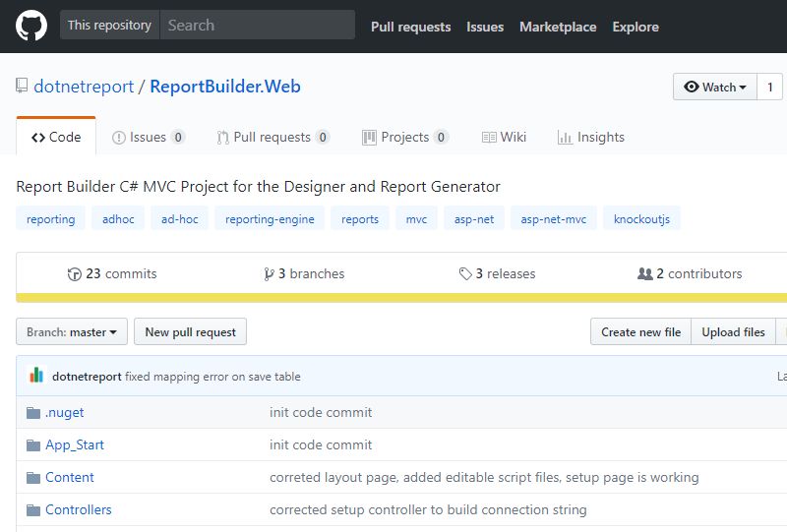Select the asp-net topic tag
Screen dimensions: 787x532
click(x=474, y=219)
